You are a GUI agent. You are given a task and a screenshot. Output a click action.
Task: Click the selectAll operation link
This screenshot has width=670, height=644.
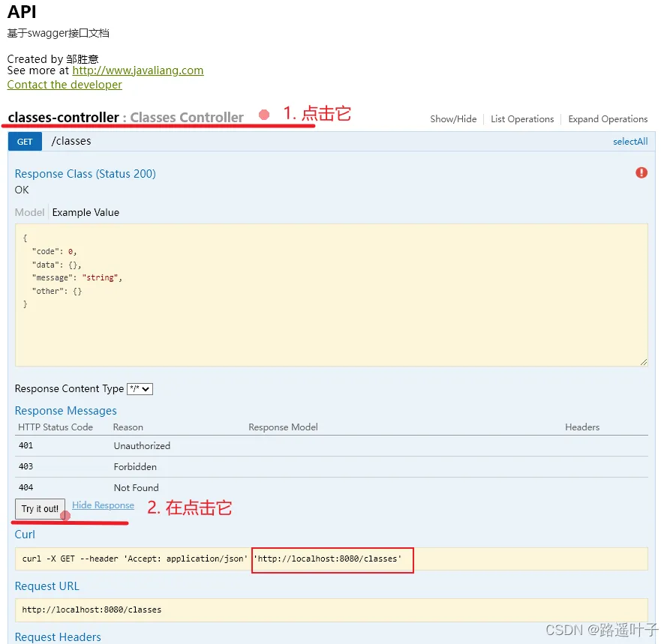pyautogui.click(x=630, y=142)
